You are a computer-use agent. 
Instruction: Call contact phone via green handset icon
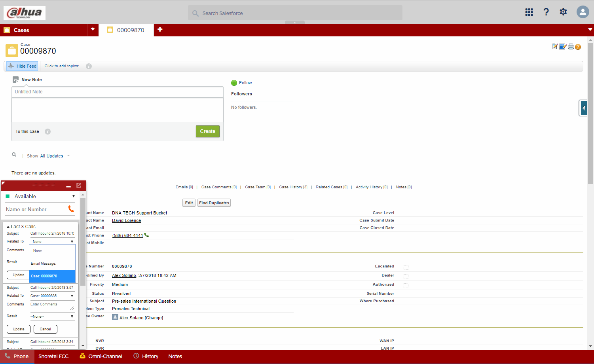tap(147, 235)
